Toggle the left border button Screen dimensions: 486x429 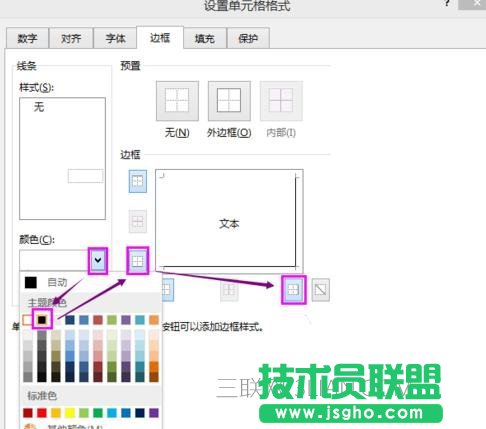tap(168, 290)
